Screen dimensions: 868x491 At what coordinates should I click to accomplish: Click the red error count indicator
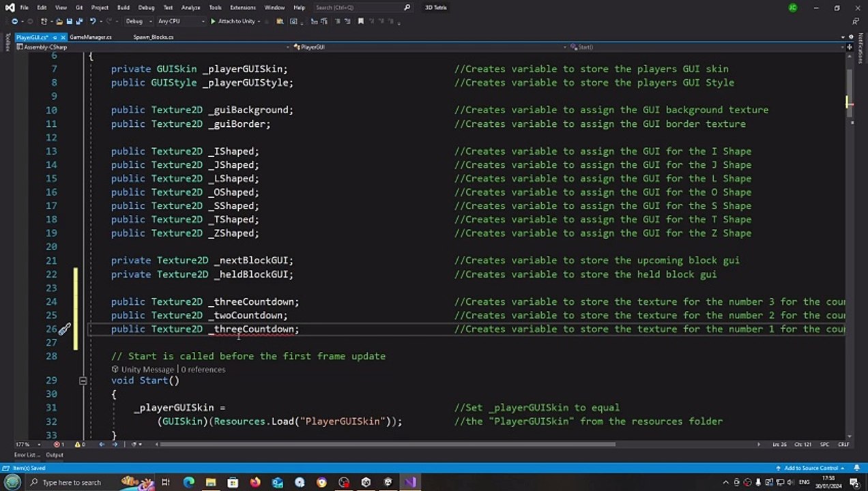[x=58, y=445]
